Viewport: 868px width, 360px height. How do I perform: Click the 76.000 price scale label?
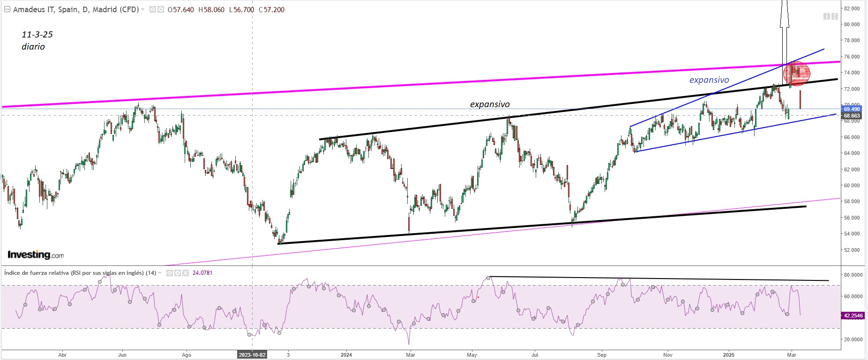(852, 57)
